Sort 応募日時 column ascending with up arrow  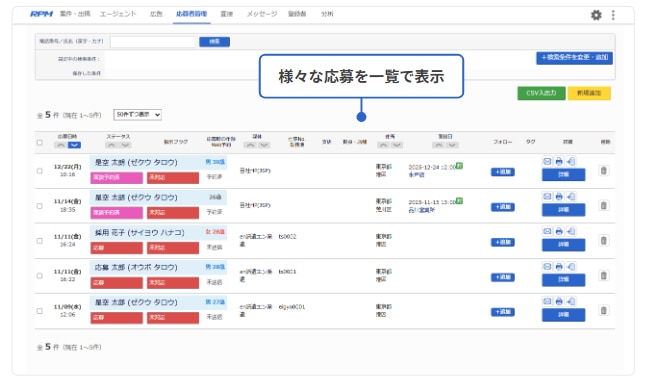coord(60,145)
